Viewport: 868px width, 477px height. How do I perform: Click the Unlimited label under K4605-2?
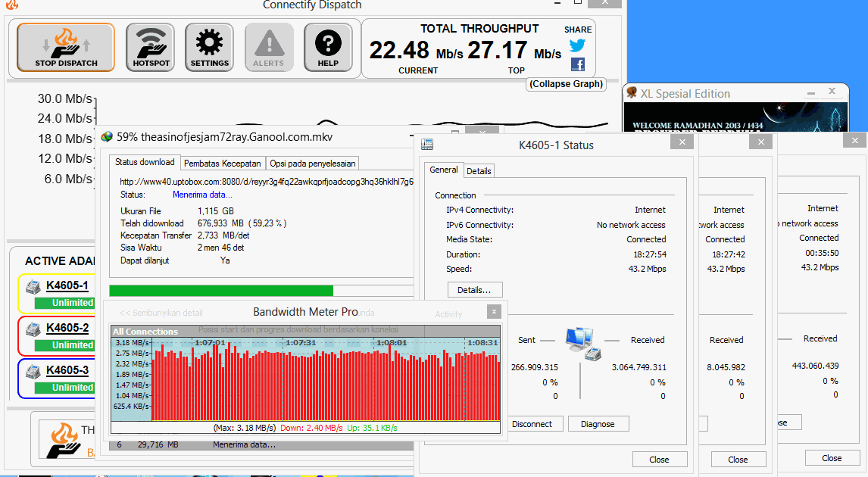(x=65, y=345)
